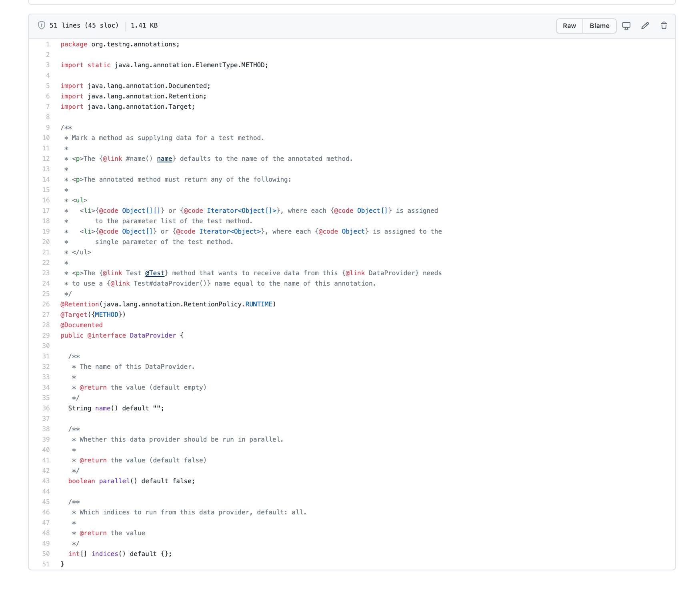
Task: Select line number 29
Action: (46, 336)
